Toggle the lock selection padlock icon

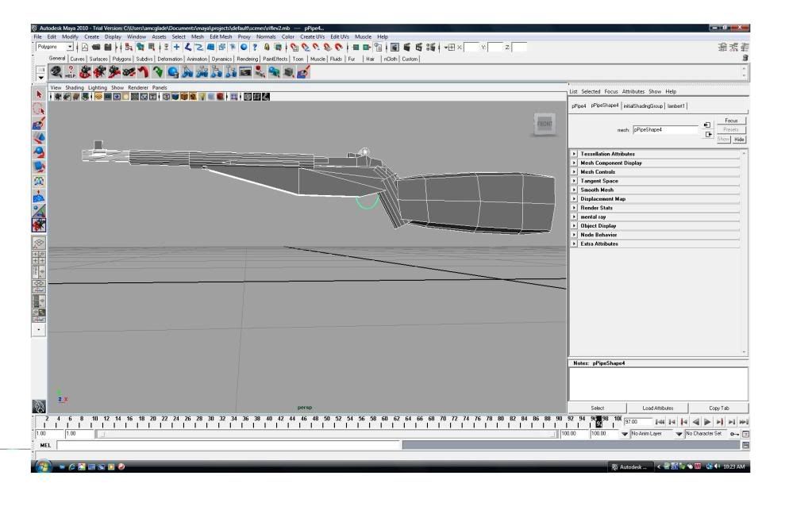(267, 47)
